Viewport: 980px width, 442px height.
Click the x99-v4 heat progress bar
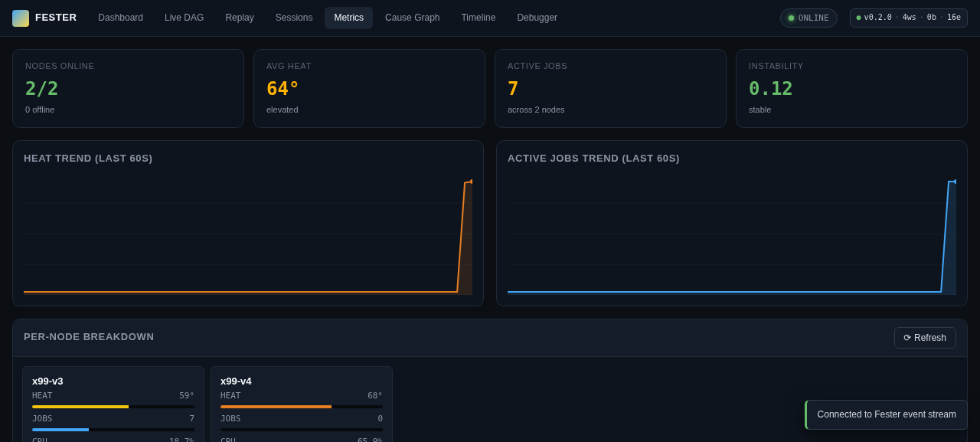click(x=302, y=407)
